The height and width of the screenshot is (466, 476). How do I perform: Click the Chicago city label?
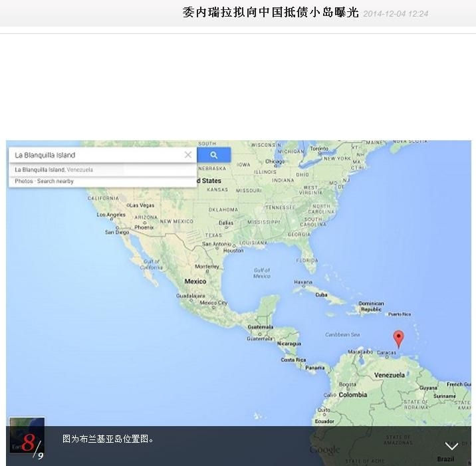275,161
